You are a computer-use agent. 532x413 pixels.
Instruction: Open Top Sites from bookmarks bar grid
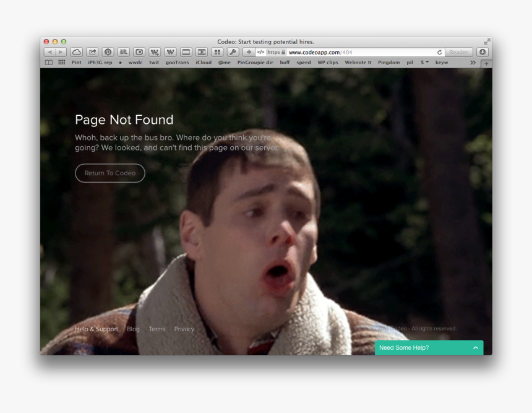61,62
